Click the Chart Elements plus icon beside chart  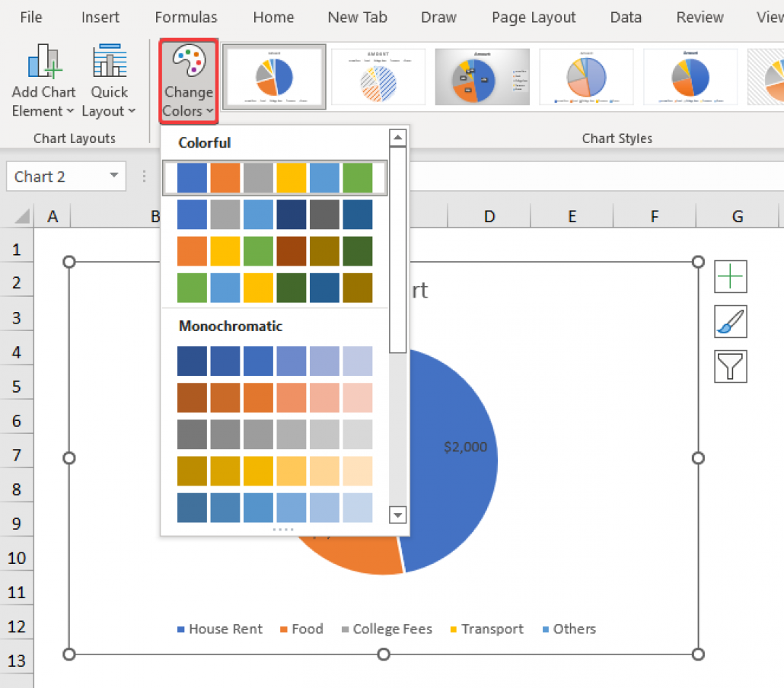click(x=730, y=276)
